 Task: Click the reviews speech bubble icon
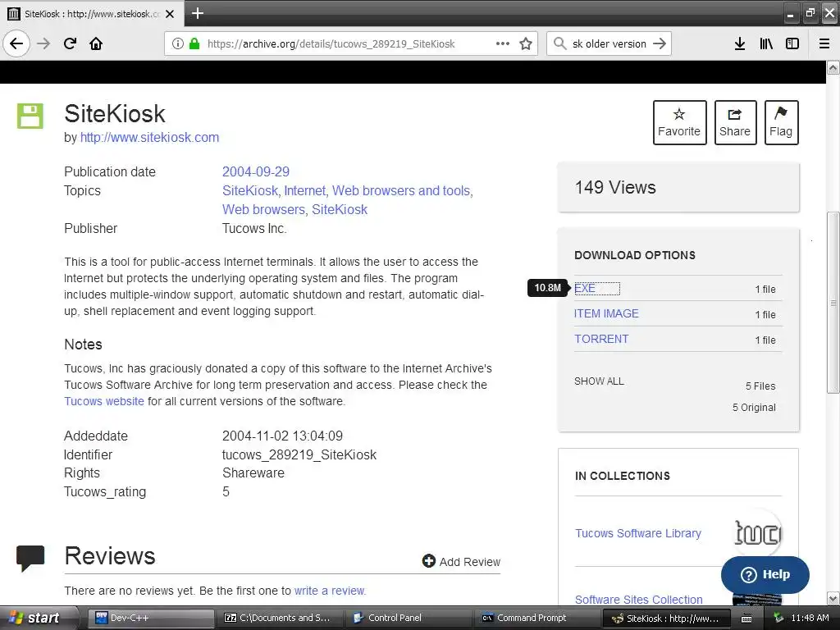click(30, 558)
